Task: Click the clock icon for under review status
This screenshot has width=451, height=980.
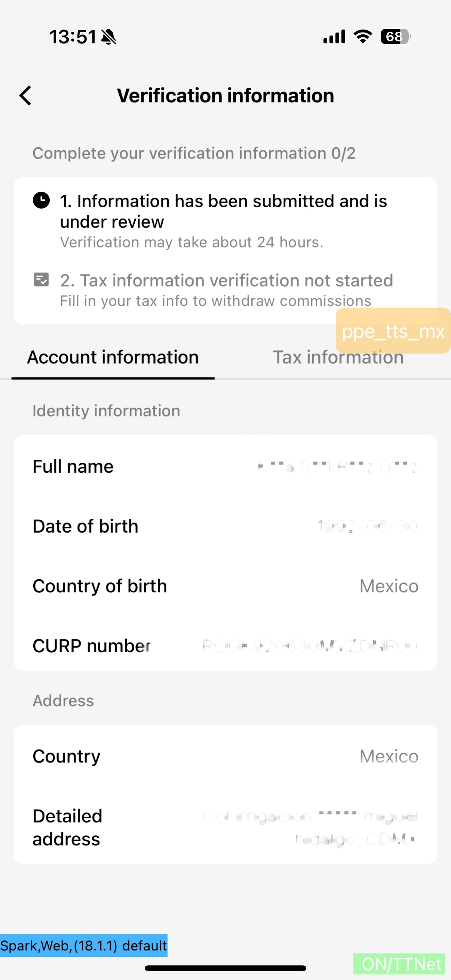Action: coord(41,200)
